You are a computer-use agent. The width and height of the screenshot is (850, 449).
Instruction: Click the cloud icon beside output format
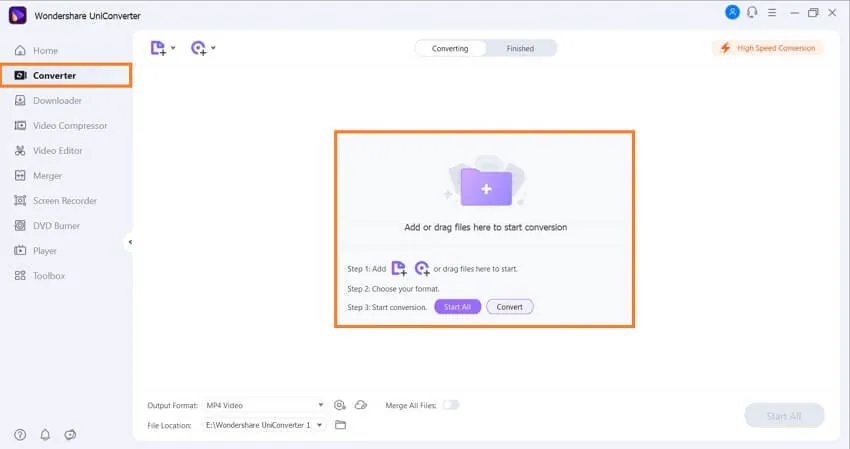tap(360, 405)
